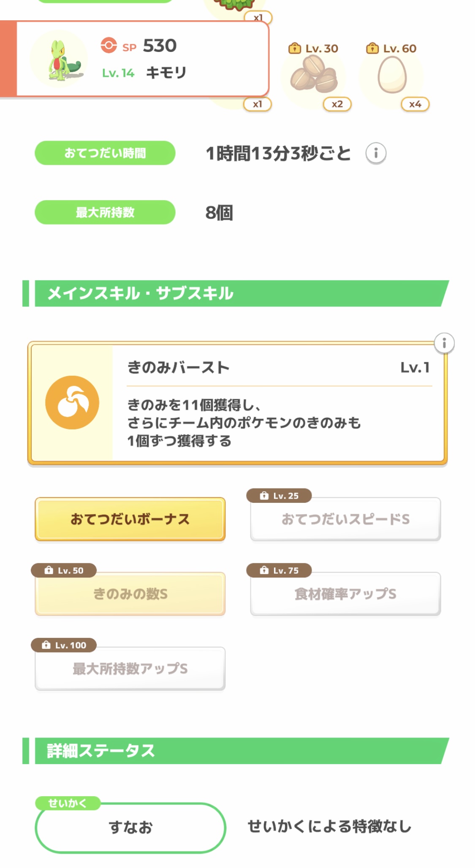Tap the おてつだい時間 green label
The height and width of the screenshot is (868, 475).
105,153
